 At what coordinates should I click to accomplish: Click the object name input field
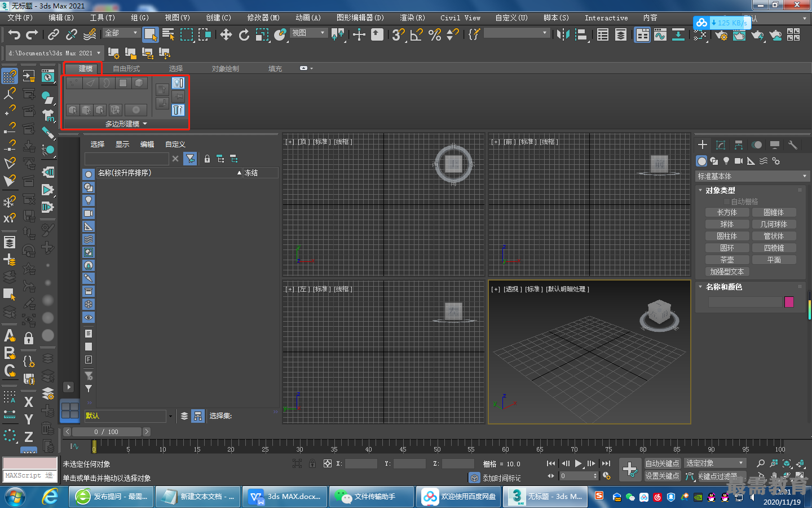(745, 302)
